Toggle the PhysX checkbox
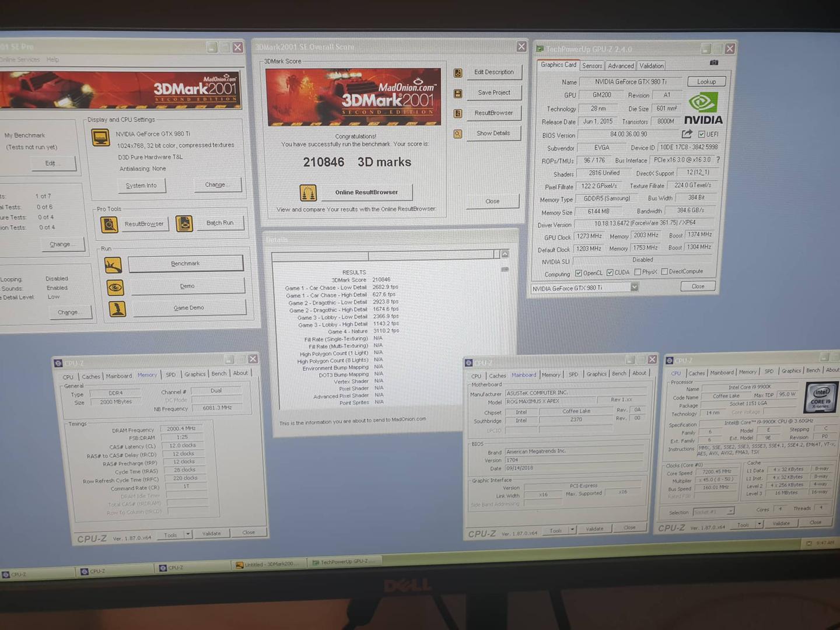This screenshot has width=840, height=630. [638, 272]
